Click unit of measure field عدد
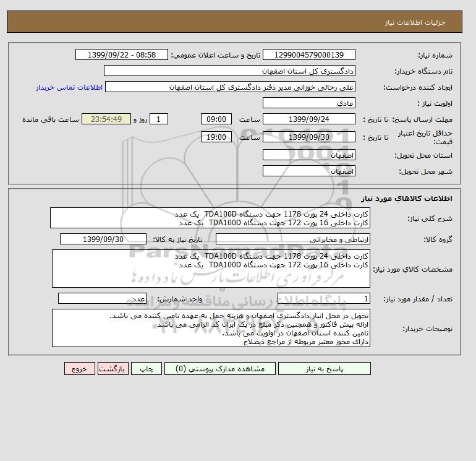Screen dimensions: 476x461 tap(102, 299)
